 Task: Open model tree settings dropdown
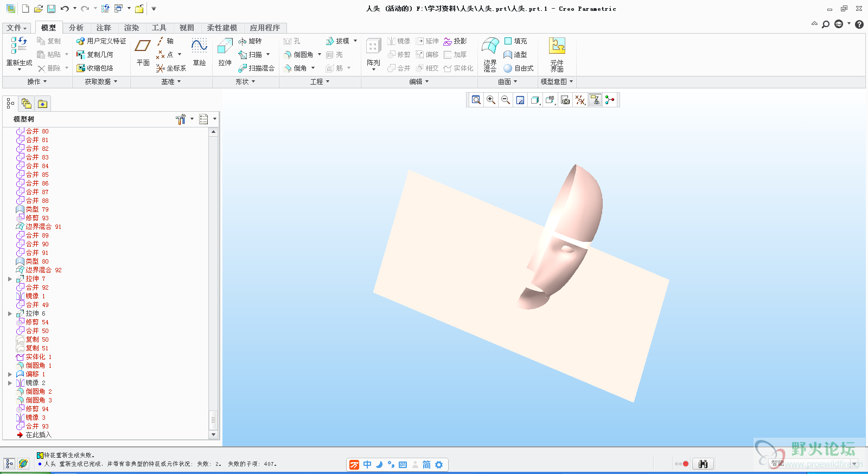pos(184,119)
